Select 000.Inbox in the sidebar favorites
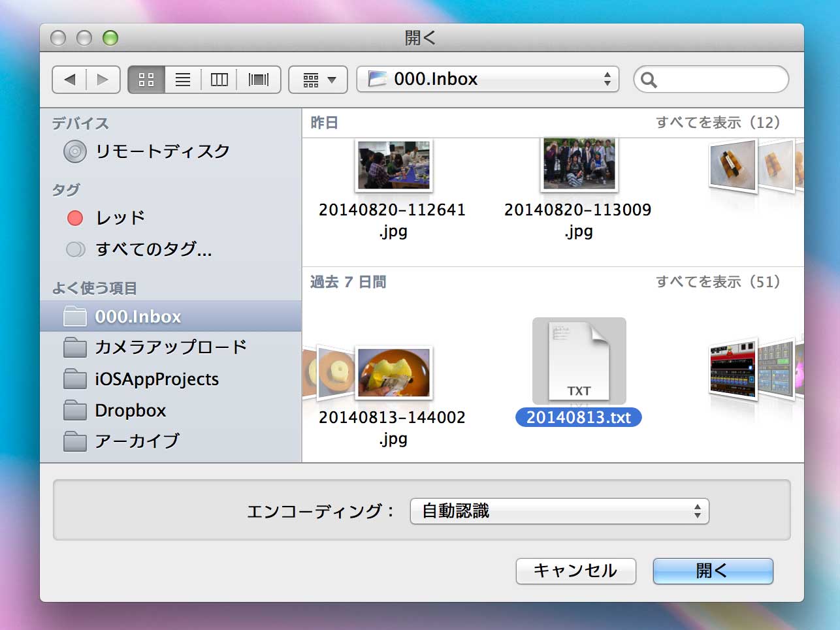The width and height of the screenshot is (840, 630). click(170, 317)
